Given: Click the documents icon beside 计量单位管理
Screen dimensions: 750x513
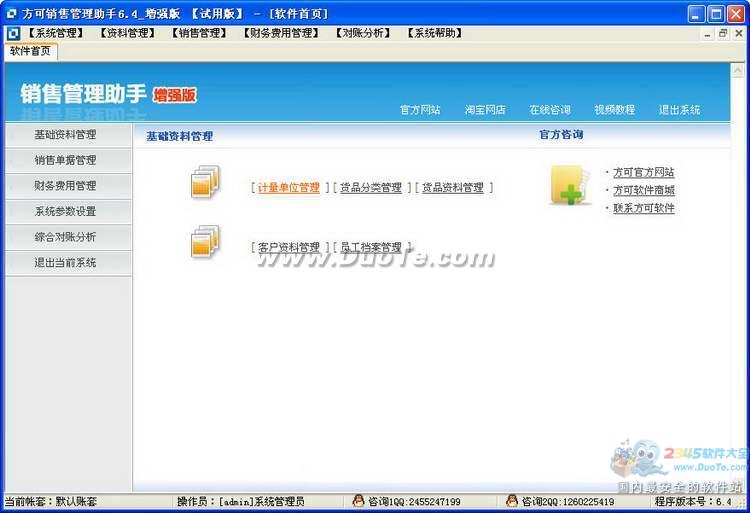Looking at the screenshot, I should coord(205,182).
